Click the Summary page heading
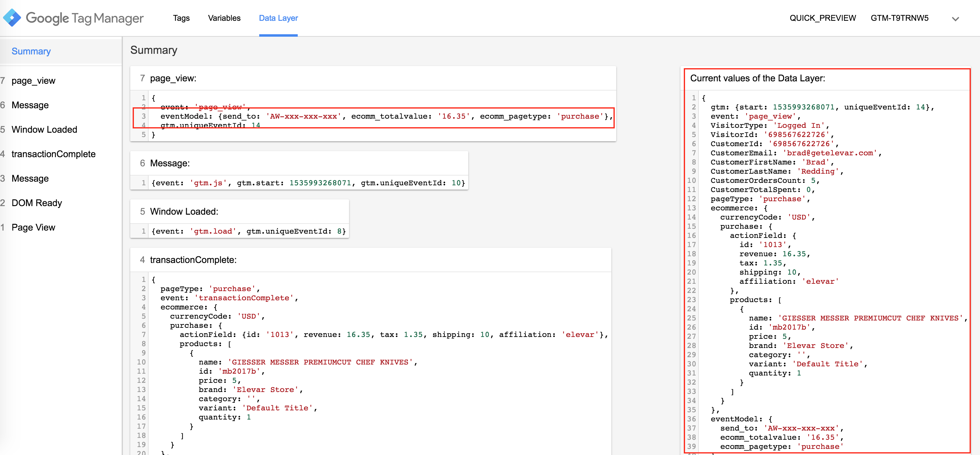The width and height of the screenshot is (980, 455). point(154,50)
